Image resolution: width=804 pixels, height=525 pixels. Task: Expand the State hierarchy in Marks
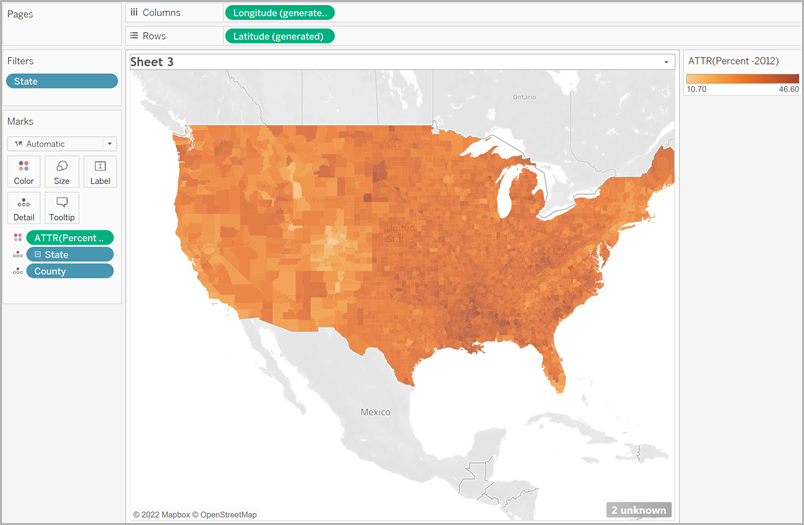[x=37, y=255]
